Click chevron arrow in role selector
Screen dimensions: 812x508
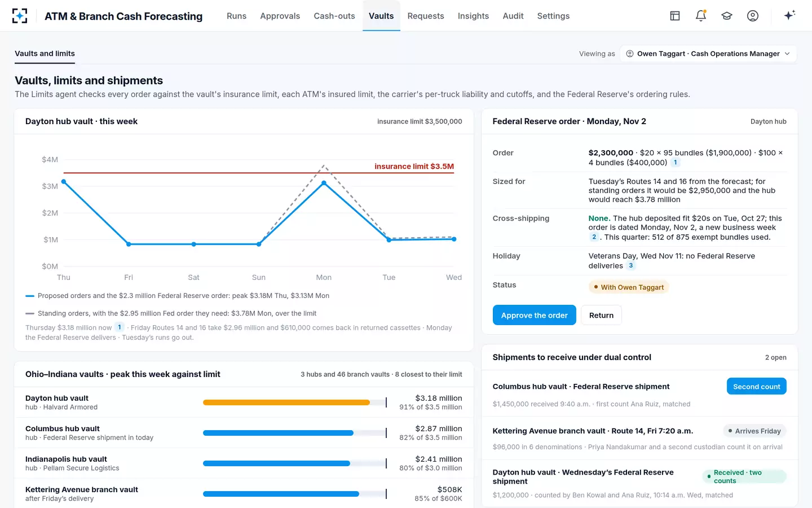787,54
